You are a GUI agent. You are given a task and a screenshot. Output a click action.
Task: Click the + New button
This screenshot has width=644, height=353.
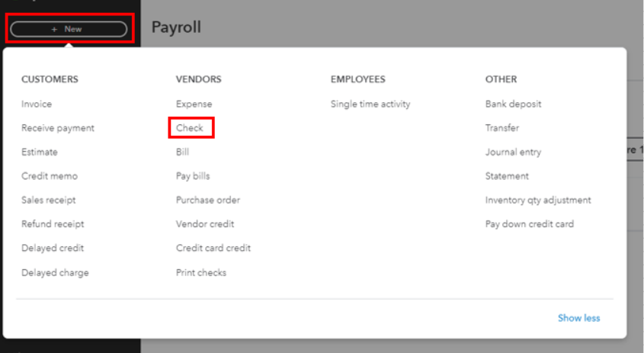[69, 29]
